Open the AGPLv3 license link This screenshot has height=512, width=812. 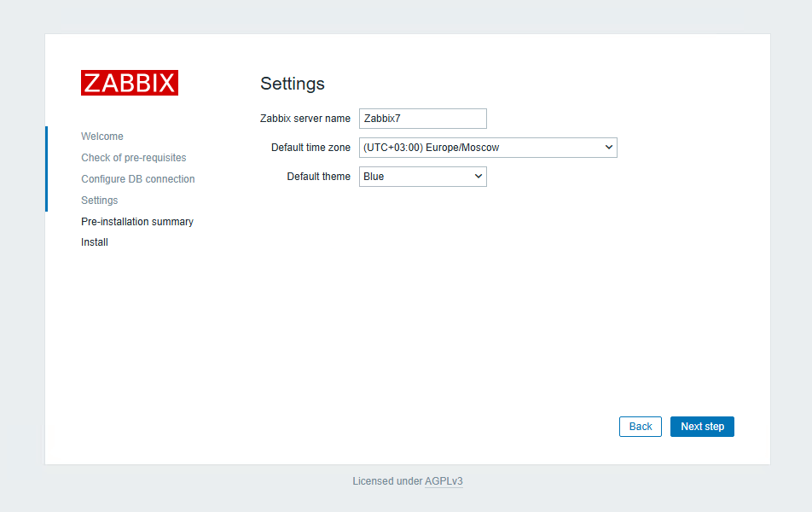tap(444, 481)
